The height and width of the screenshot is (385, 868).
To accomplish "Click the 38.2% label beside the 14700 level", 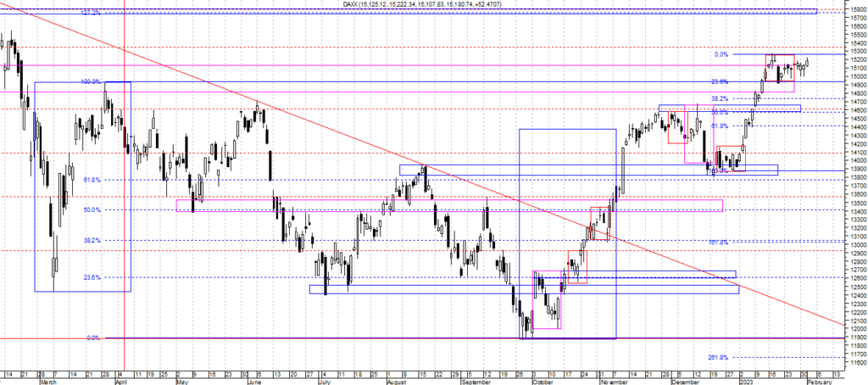I will tap(720, 98).
